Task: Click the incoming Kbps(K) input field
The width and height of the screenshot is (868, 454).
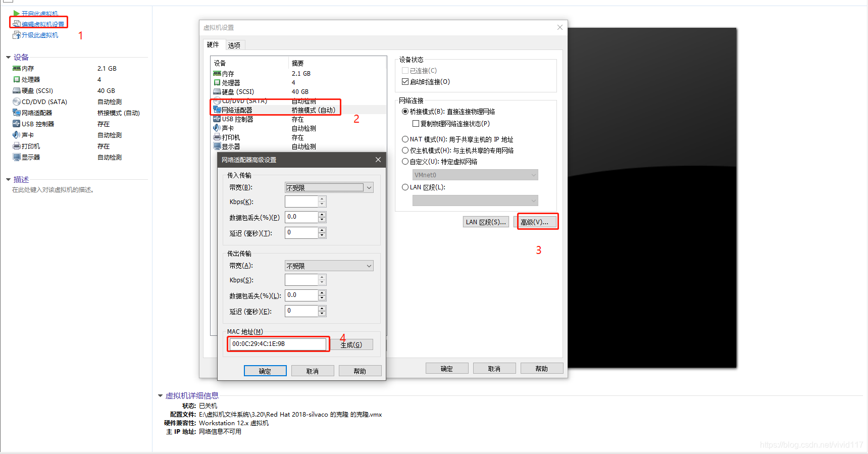Action: (x=302, y=201)
